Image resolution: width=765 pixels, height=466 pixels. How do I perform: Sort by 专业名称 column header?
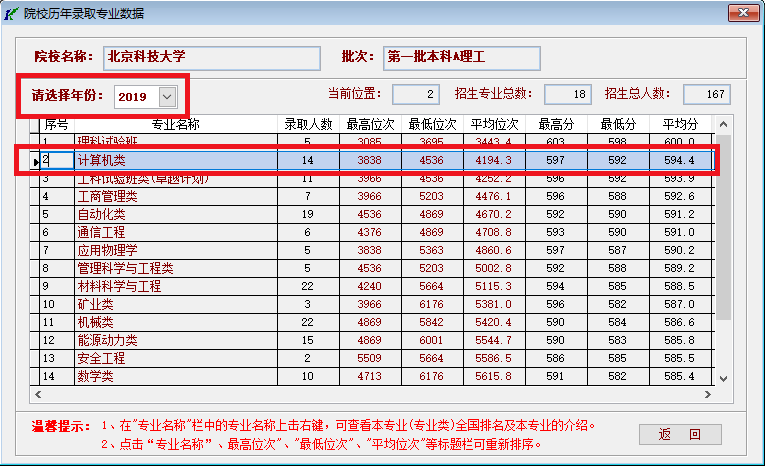[176, 125]
